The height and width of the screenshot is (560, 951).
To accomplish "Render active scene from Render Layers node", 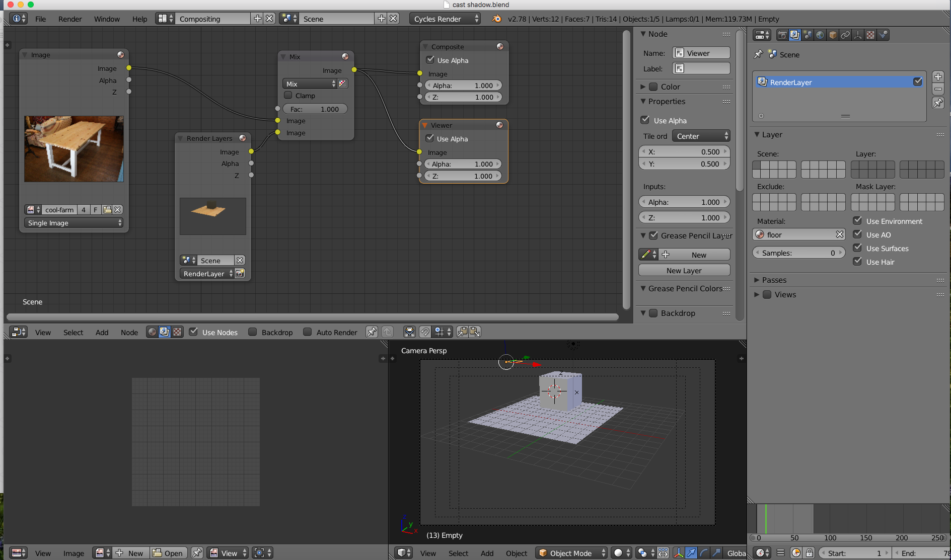I will click(240, 273).
